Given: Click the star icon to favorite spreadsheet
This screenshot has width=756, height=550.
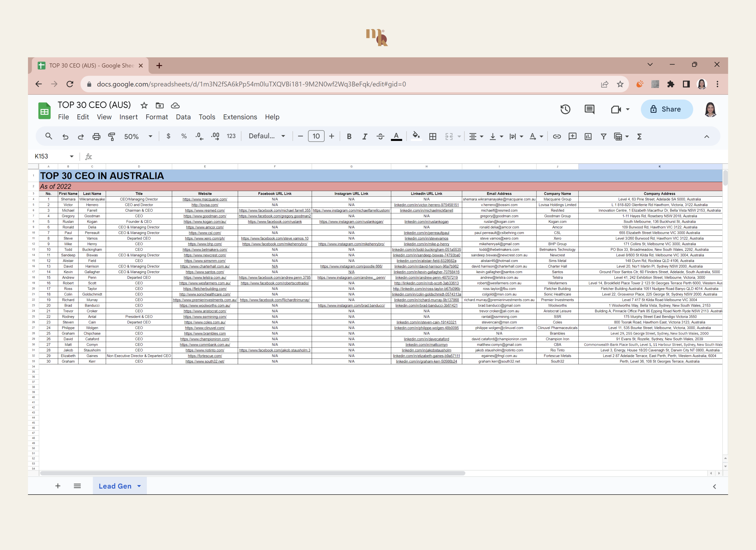Looking at the screenshot, I should pos(144,105).
